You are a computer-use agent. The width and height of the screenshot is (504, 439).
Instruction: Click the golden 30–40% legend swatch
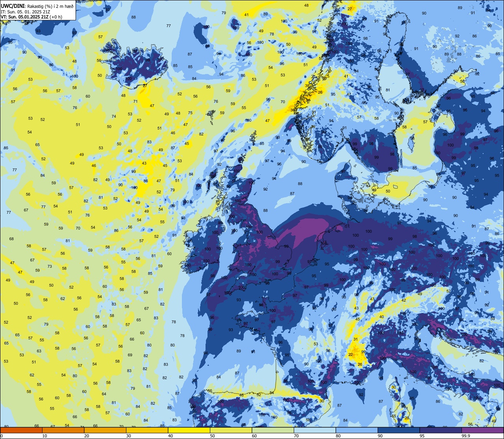(x=147, y=430)
